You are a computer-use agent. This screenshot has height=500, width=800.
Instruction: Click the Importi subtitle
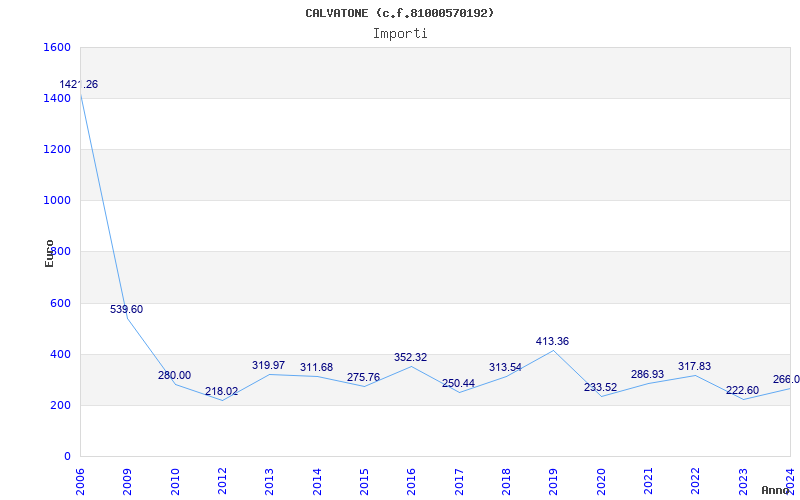(399, 34)
